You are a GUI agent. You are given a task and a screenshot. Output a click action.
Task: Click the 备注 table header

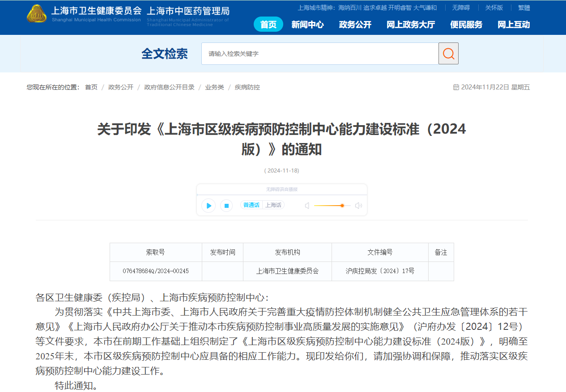click(x=441, y=253)
